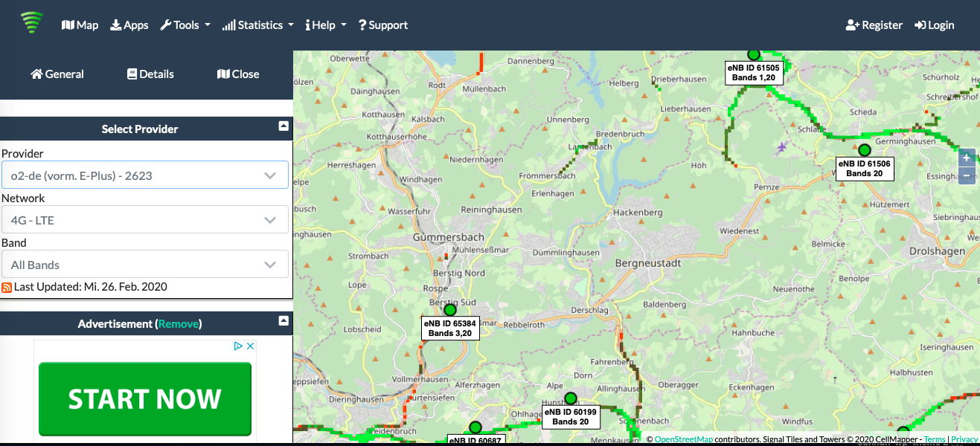Open the OpenStreetMap attribution link
The height and width of the screenshot is (446, 980).
click(683, 440)
